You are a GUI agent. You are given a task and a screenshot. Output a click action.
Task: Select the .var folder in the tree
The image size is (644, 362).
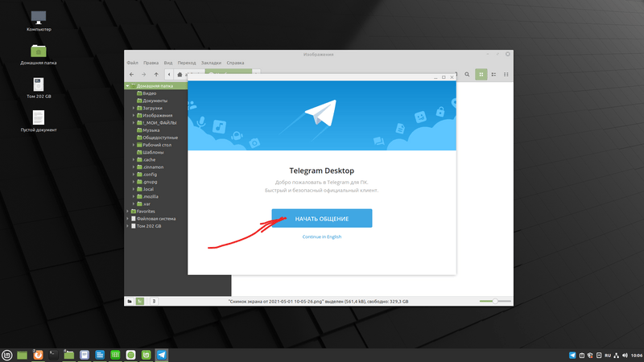point(147,204)
